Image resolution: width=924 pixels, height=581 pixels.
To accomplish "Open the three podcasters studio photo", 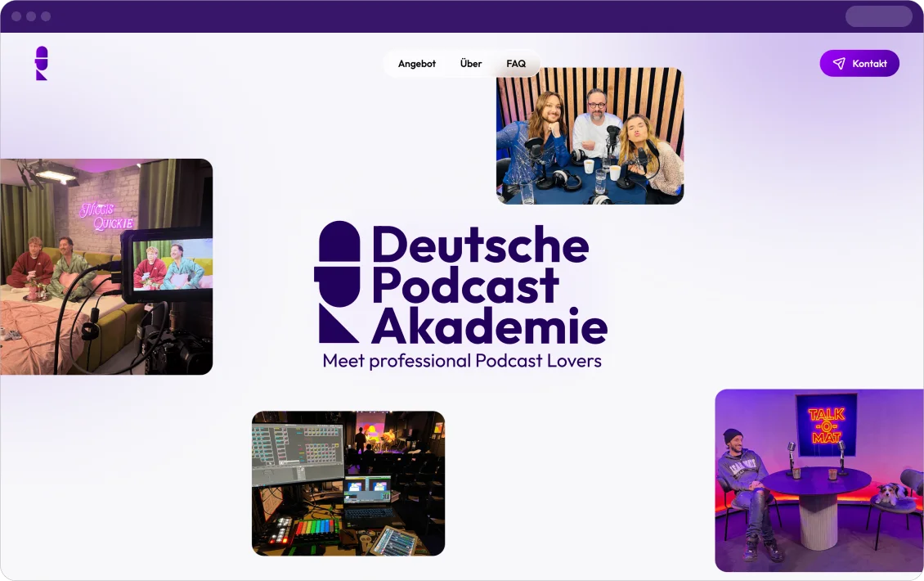I will click(590, 136).
